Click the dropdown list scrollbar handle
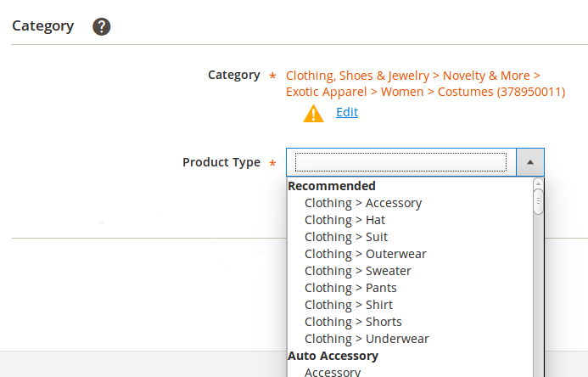Image resolution: width=588 pixels, height=377 pixels. pyautogui.click(x=538, y=201)
